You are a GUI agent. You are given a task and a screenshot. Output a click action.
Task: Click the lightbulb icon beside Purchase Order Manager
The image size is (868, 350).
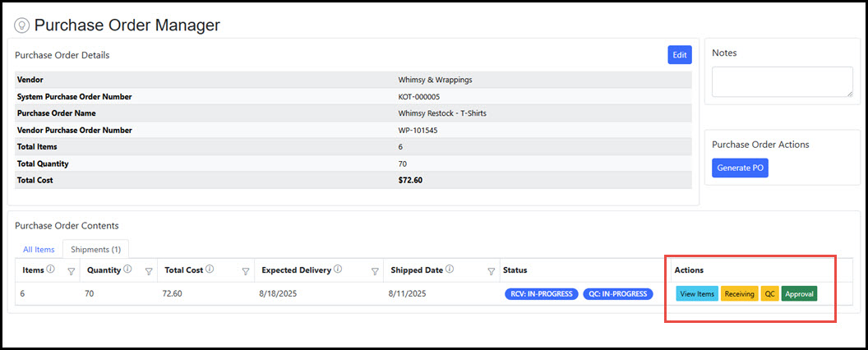click(22, 25)
